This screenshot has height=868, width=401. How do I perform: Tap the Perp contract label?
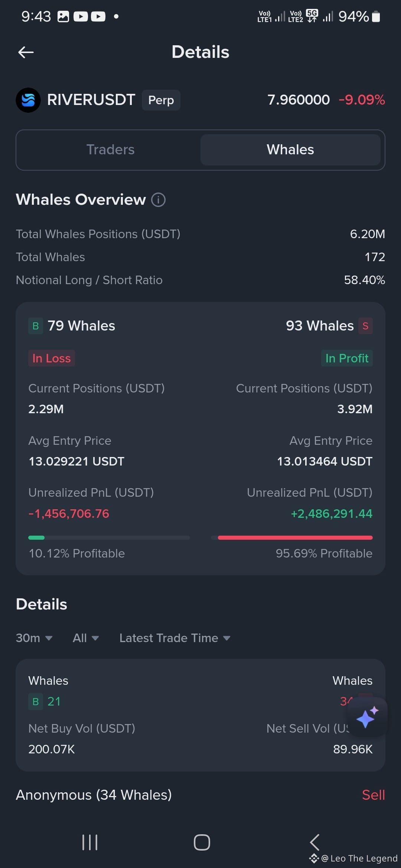tap(161, 100)
